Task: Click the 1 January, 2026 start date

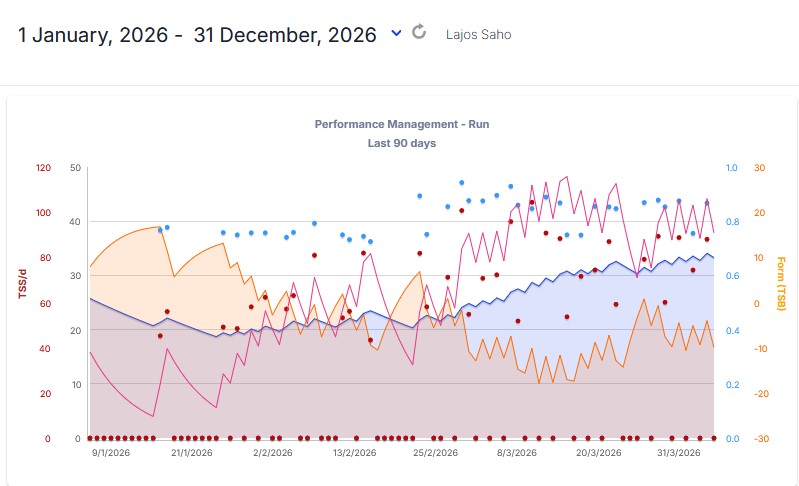Action: coord(92,34)
